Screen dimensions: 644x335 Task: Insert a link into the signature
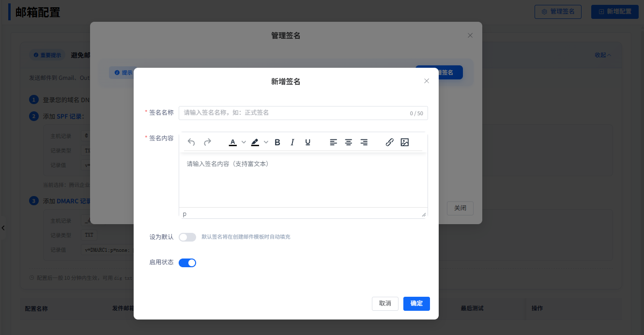[x=389, y=142]
